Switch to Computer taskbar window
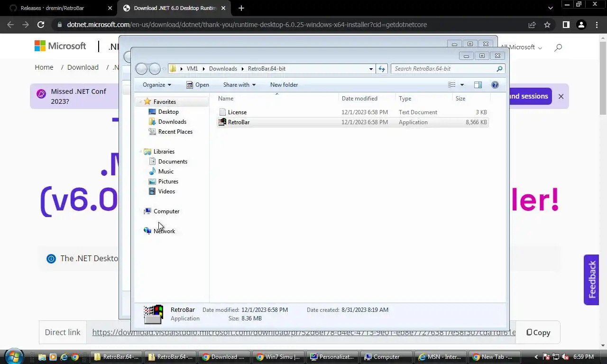This screenshot has width=607, height=364. click(x=387, y=357)
